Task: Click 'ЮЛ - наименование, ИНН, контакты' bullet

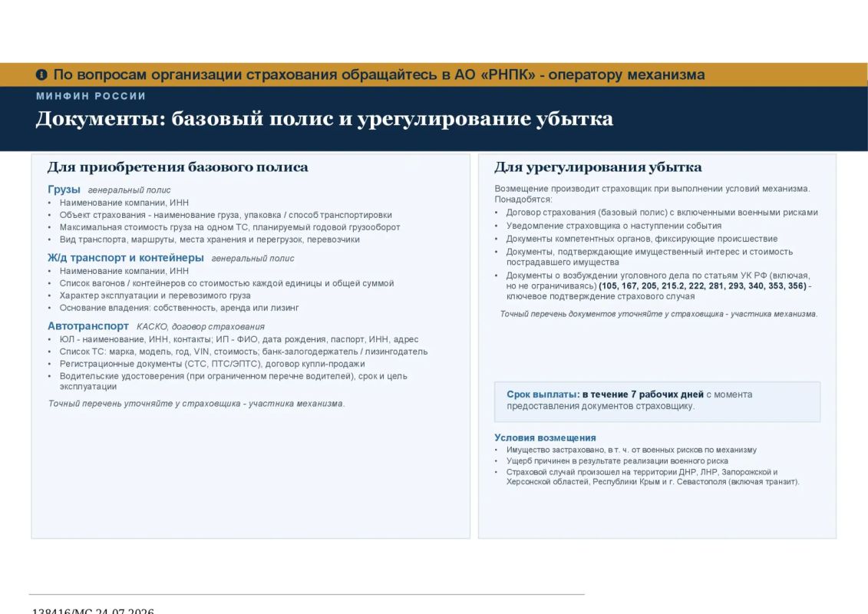Action: point(239,338)
